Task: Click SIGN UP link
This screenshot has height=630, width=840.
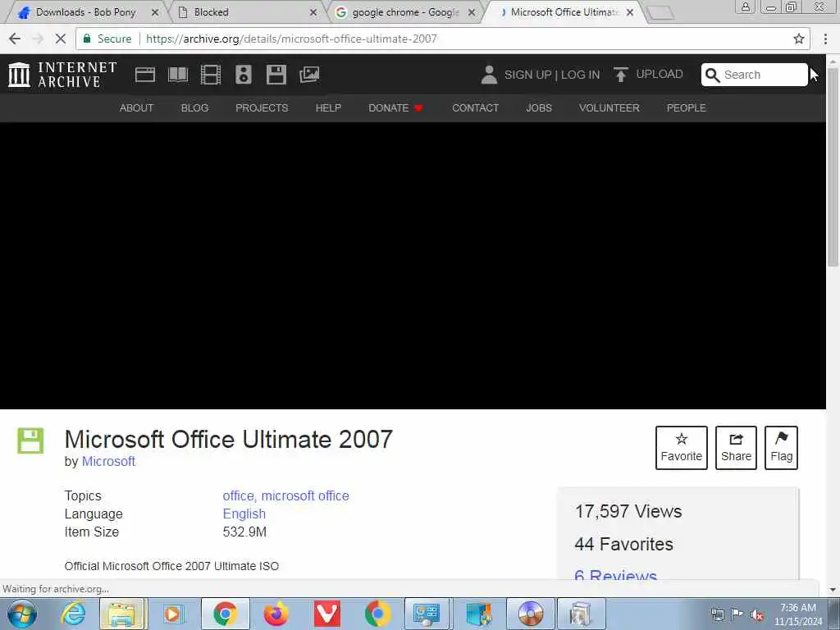Action: 527,75
